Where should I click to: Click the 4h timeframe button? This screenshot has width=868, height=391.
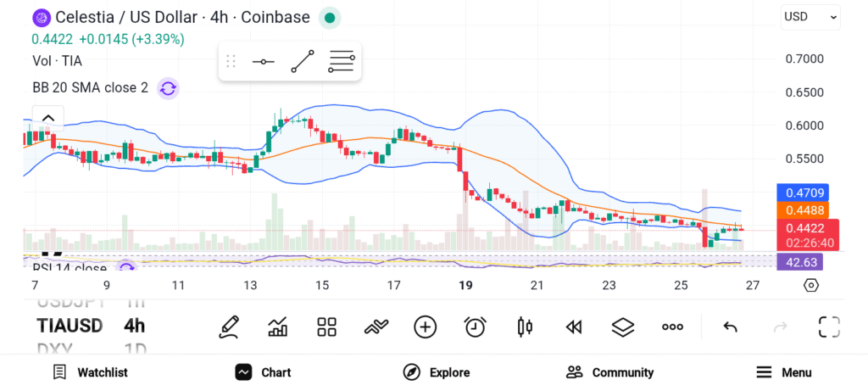click(135, 326)
